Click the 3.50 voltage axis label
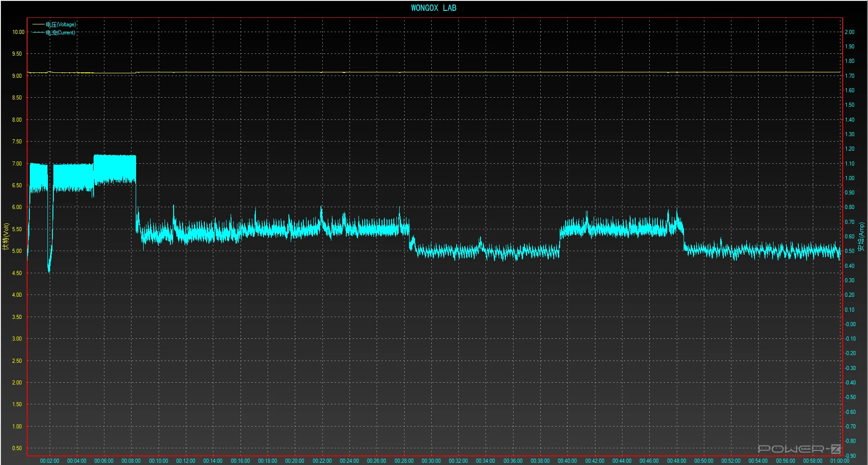 [17, 317]
